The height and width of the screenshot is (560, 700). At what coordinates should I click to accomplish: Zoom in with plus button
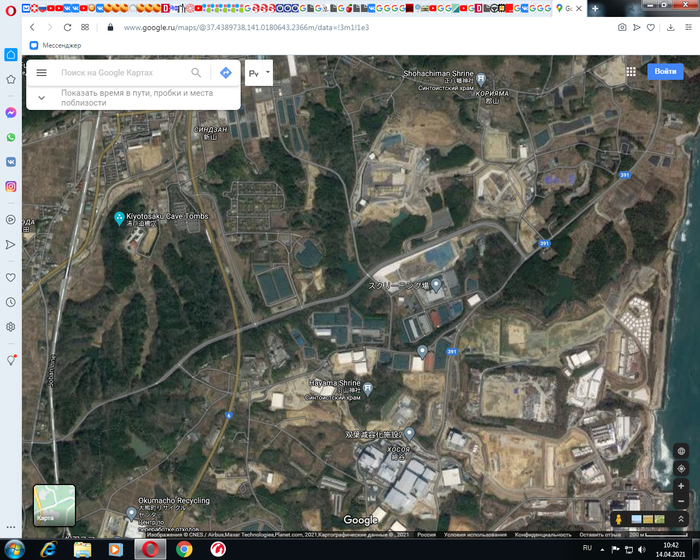(681, 486)
